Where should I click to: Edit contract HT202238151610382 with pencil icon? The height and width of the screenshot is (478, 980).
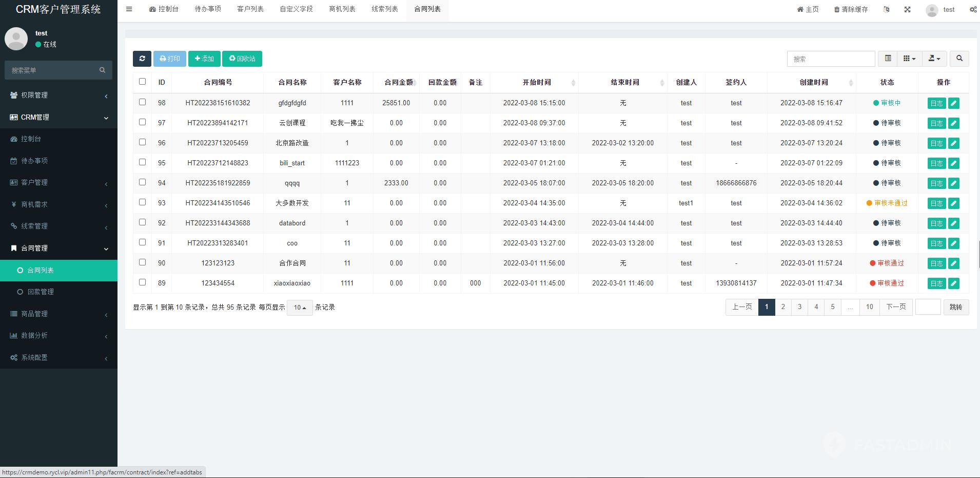(954, 103)
